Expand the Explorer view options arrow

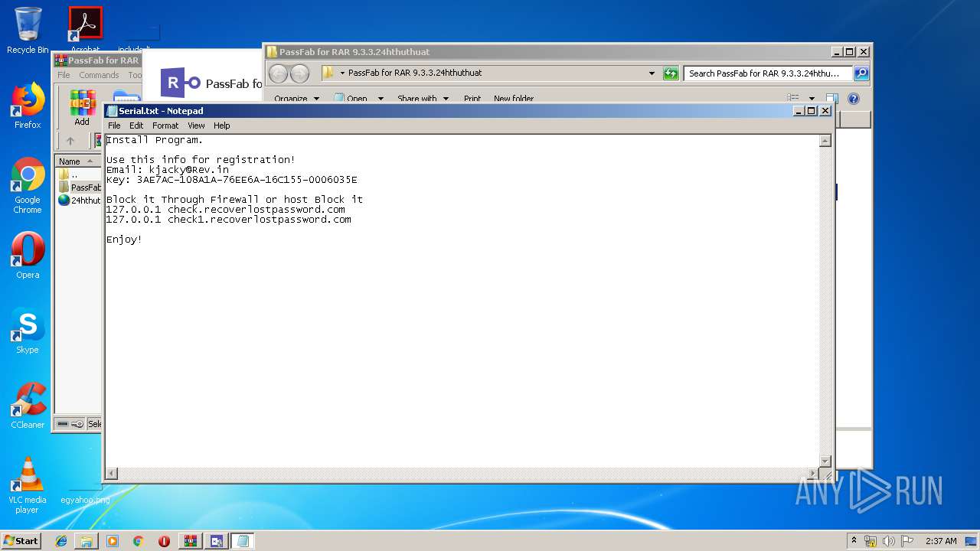tap(812, 99)
